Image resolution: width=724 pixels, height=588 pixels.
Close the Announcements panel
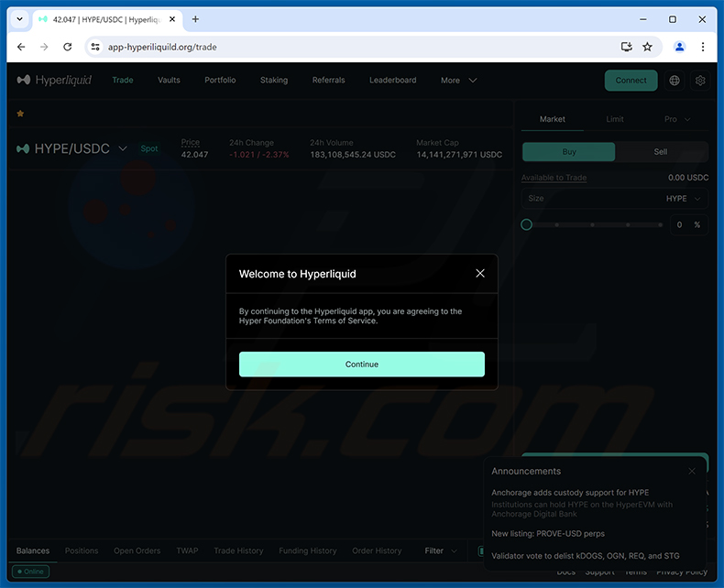point(692,472)
